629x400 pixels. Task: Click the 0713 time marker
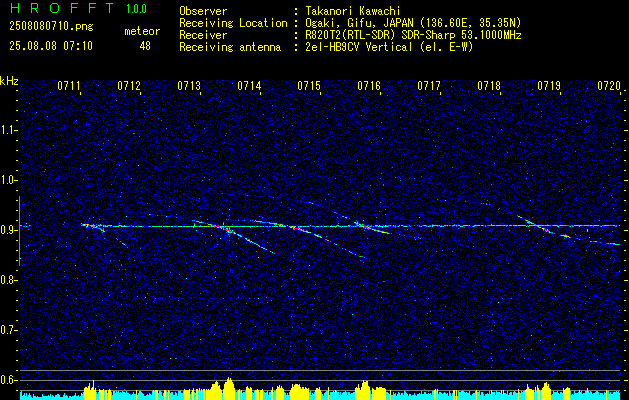pyautogui.click(x=189, y=86)
